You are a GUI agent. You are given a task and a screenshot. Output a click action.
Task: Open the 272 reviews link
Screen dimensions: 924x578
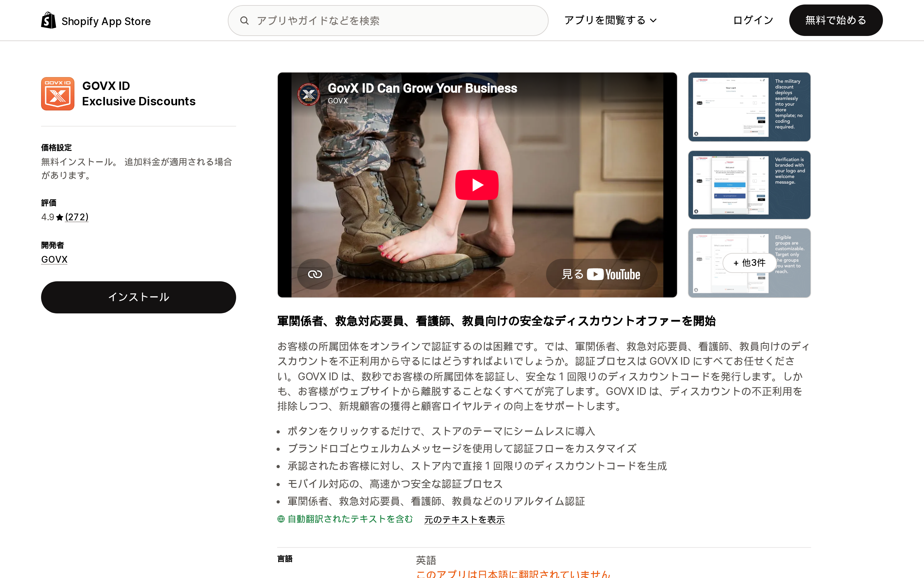coord(77,217)
